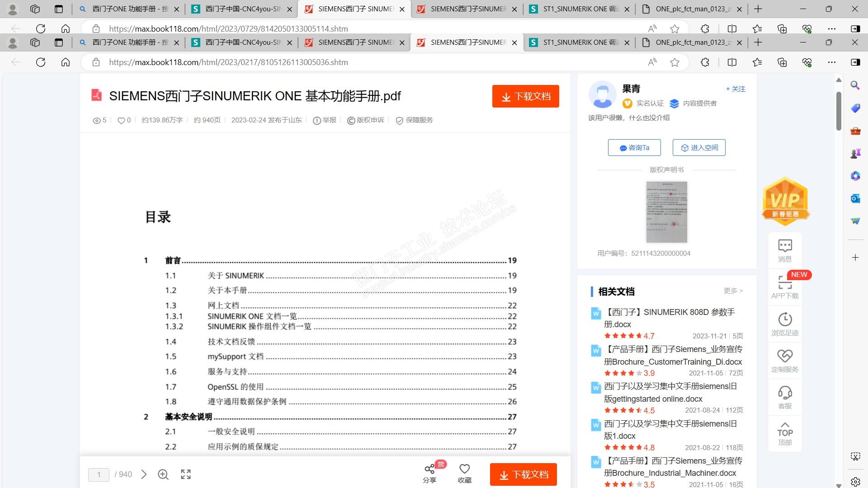
Task: Switch to the ST1_SINUMERIK ONE tab
Action: click(580, 42)
